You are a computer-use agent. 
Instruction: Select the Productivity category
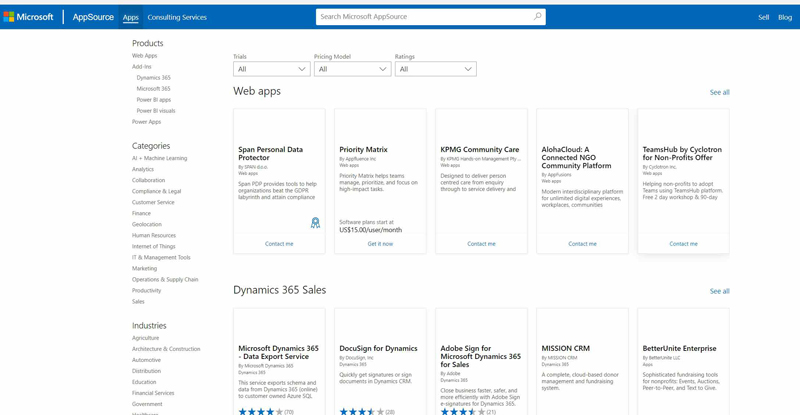point(146,290)
